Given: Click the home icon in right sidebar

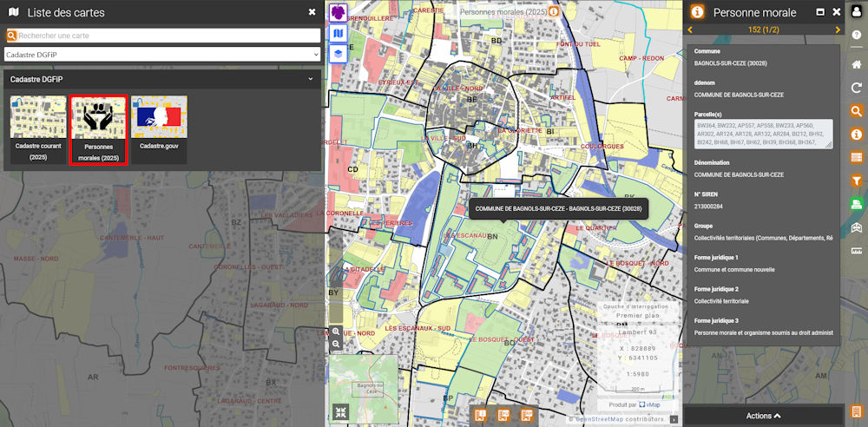Looking at the screenshot, I should (856, 65).
